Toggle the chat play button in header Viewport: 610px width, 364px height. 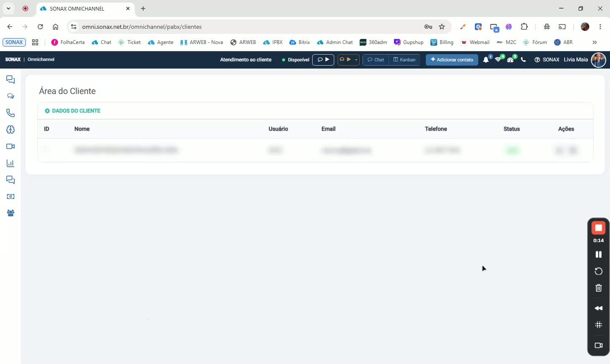pos(323,60)
